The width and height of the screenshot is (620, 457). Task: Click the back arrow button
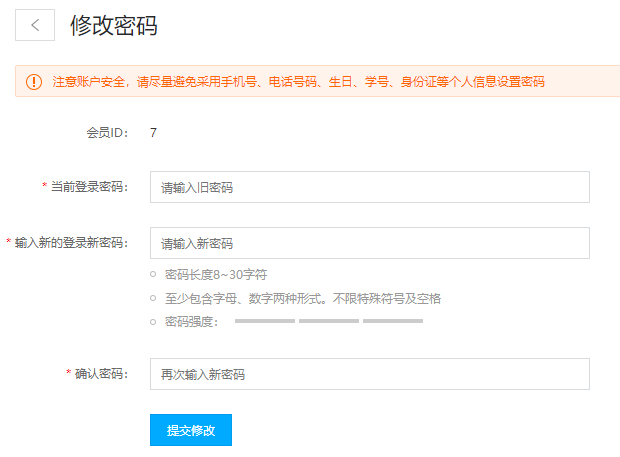35,26
